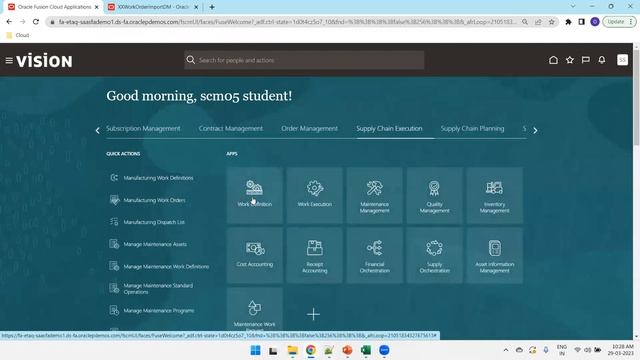The width and height of the screenshot is (640, 360).
Task: Go back in the browser
Action: pos(9,22)
